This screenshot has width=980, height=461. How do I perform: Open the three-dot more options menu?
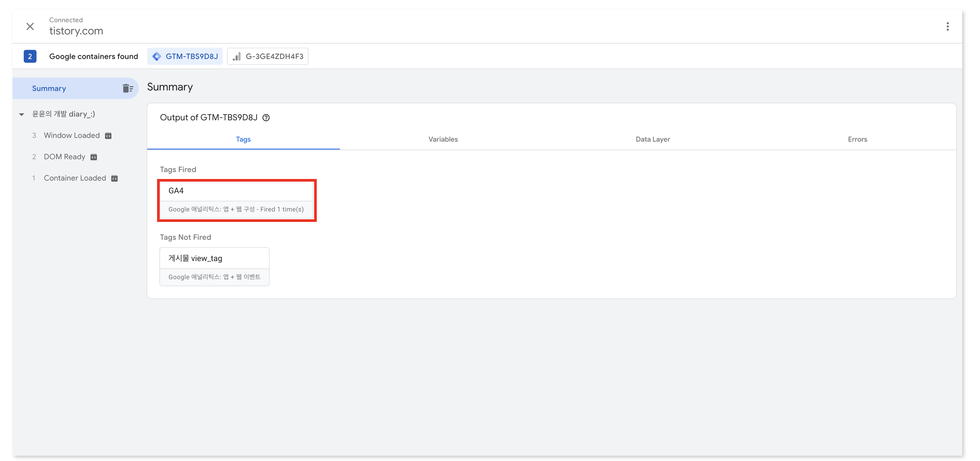[947, 26]
